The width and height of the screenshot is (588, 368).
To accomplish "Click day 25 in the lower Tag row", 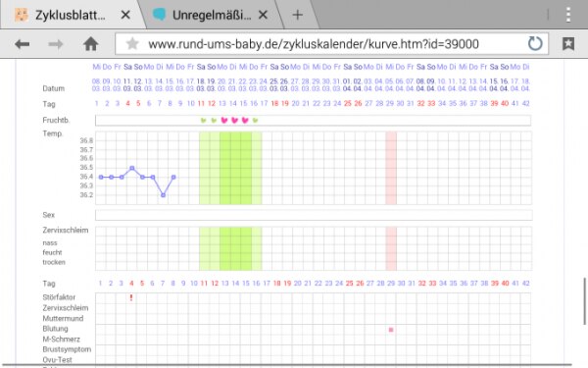I will [350, 284].
